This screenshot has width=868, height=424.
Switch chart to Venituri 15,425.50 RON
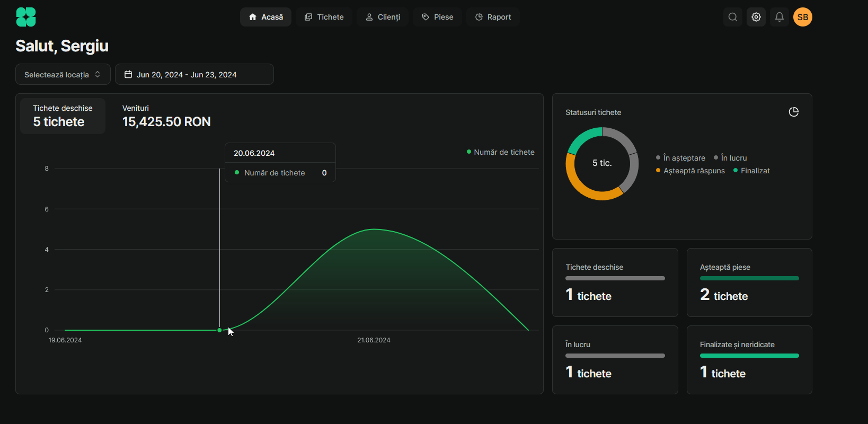pyautogui.click(x=166, y=116)
